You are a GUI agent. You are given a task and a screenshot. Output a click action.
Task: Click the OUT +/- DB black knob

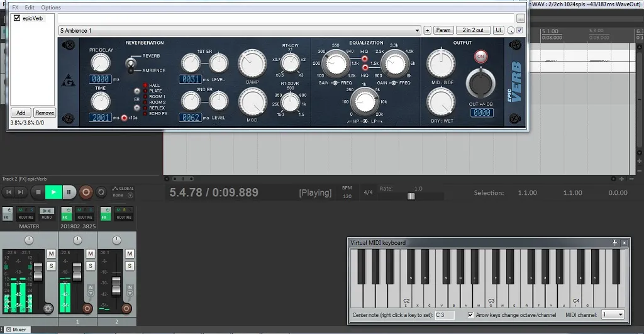480,84
